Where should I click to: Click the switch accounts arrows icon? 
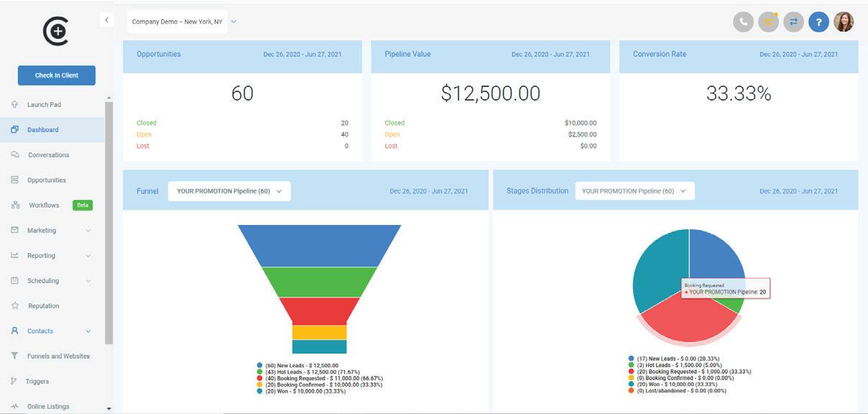pos(793,22)
